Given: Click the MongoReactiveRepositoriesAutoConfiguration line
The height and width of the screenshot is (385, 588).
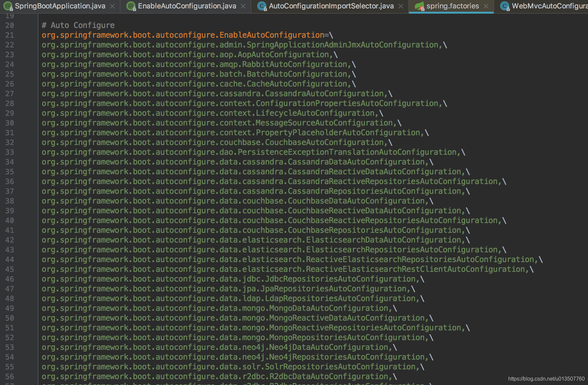Looking at the screenshot, I should (256, 328).
